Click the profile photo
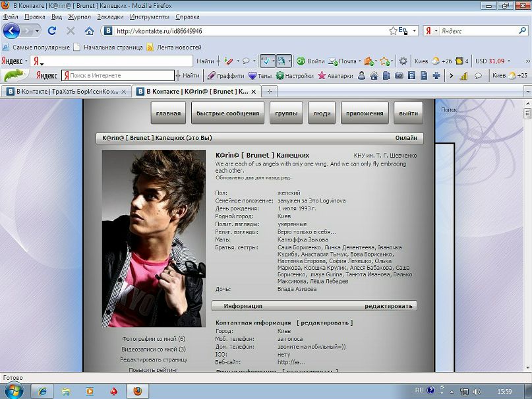Image resolution: width=532 pixels, height=399 pixels. coord(154,239)
